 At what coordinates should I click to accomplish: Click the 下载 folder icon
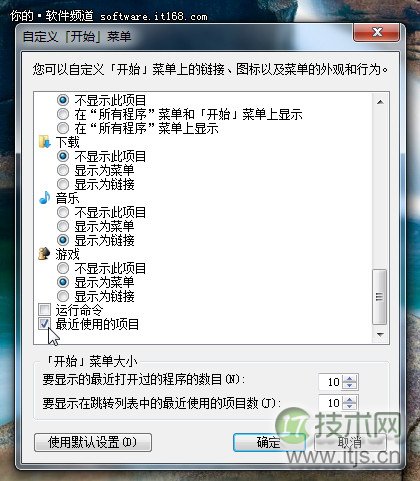tap(45, 142)
